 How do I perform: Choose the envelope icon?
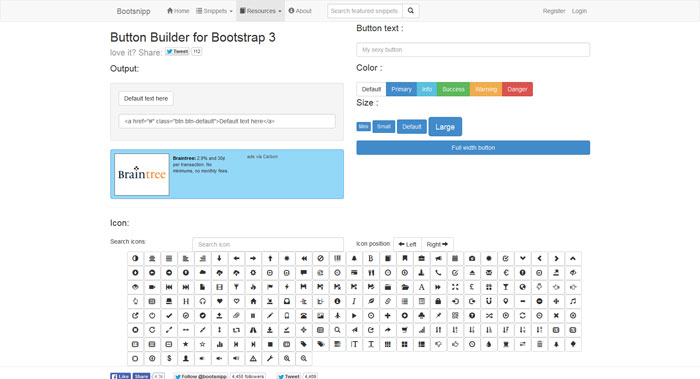tap(489, 273)
